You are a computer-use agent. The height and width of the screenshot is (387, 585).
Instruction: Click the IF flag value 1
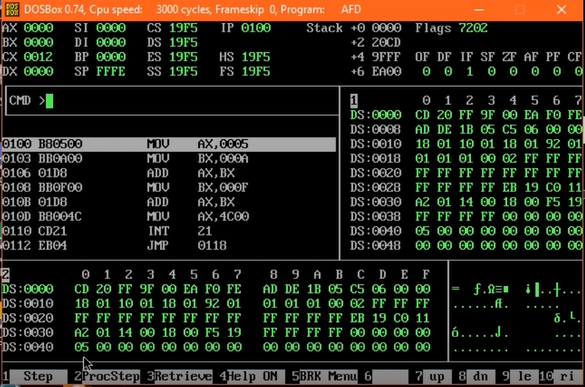tap(469, 71)
